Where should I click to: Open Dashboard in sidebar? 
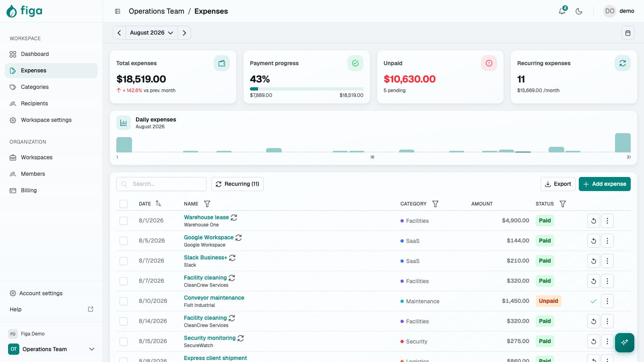click(51, 54)
